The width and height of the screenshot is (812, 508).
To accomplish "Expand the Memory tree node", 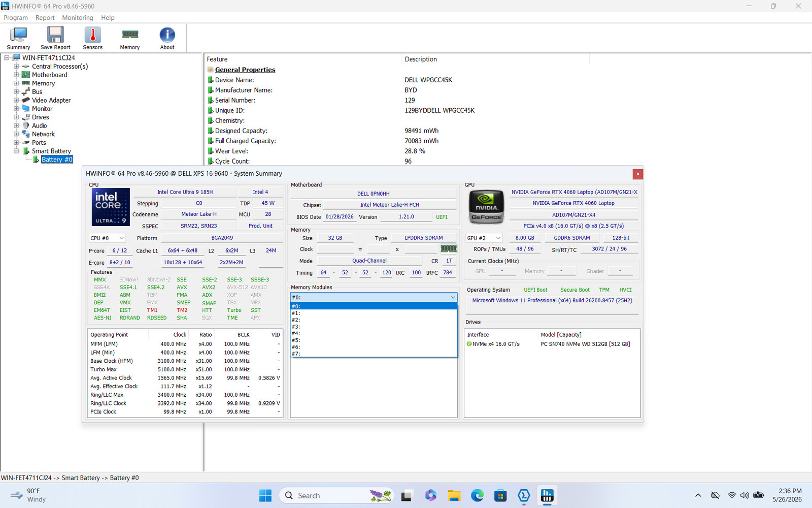I will pyautogui.click(x=16, y=83).
